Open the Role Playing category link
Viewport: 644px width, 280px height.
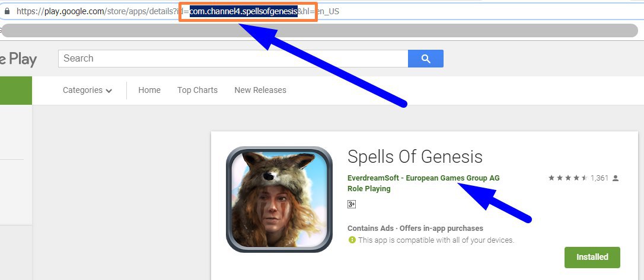(369, 189)
